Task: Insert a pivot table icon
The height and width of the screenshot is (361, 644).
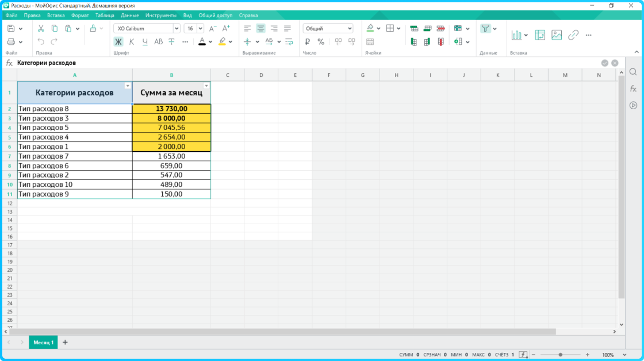Action: (540, 35)
